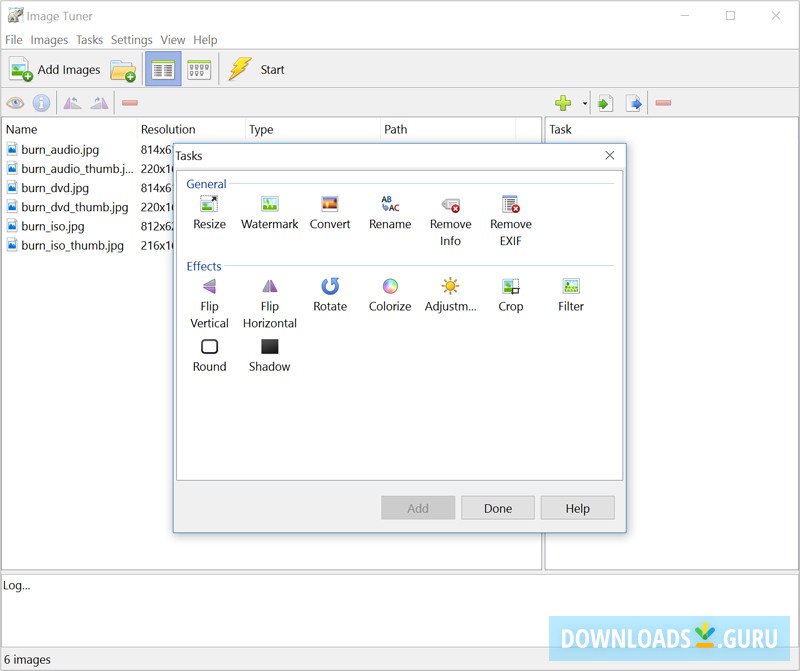Image resolution: width=800 pixels, height=671 pixels.
Task: Select the Rotate effect
Action: pyautogui.click(x=330, y=295)
